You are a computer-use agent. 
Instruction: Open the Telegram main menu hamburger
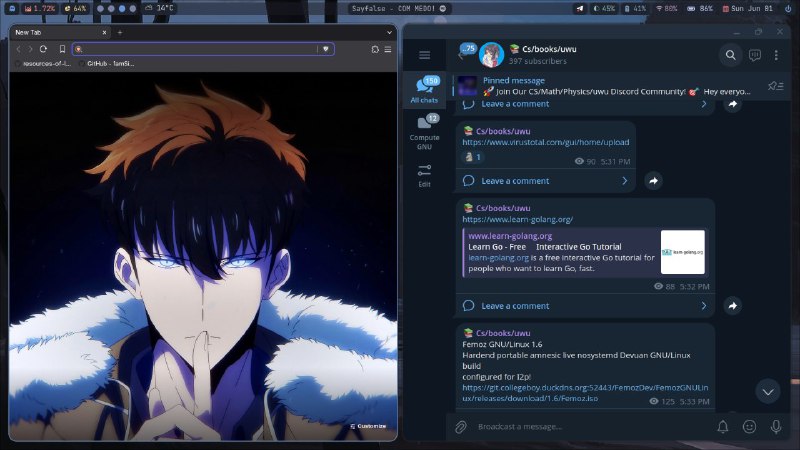(424, 55)
